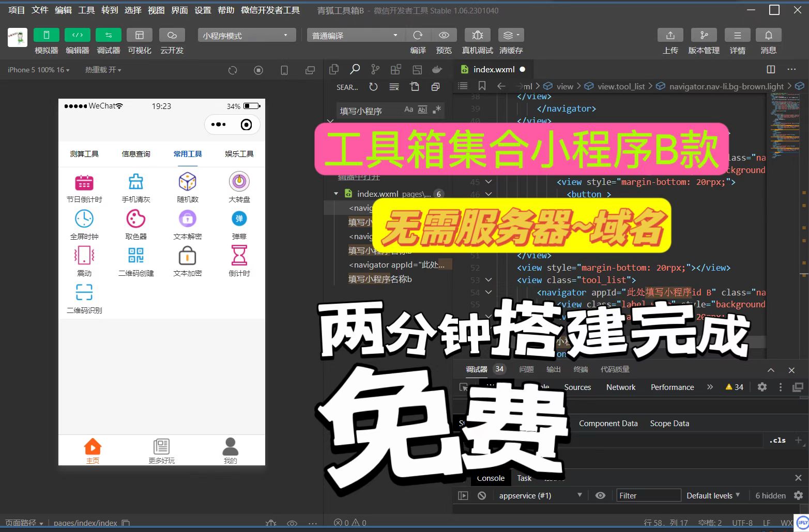Open version management (版本管理)

(x=704, y=35)
